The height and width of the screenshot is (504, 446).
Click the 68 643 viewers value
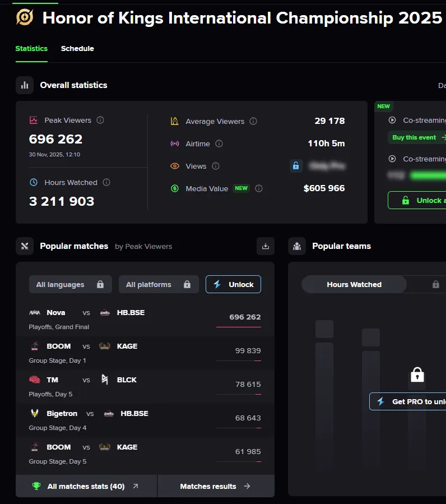pyautogui.click(x=248, y=418)
